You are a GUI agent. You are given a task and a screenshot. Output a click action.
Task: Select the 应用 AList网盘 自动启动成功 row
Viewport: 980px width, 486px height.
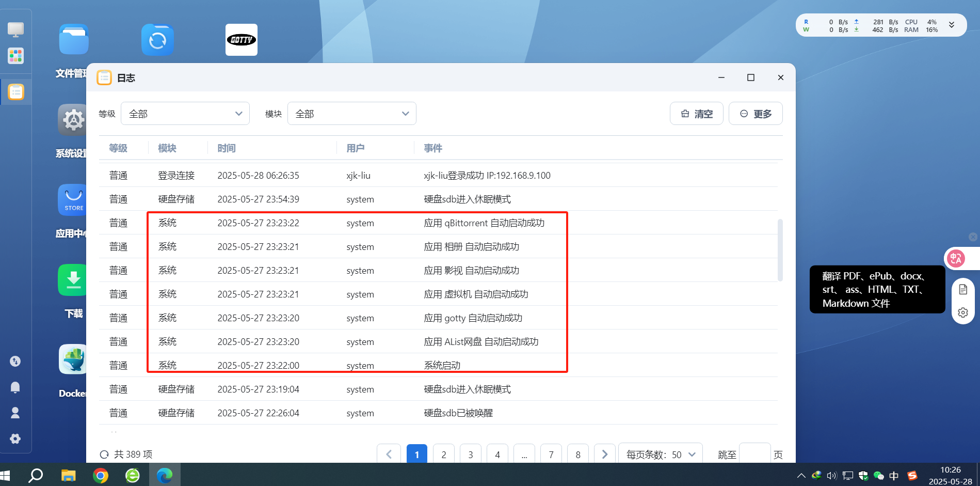[439, 341]
